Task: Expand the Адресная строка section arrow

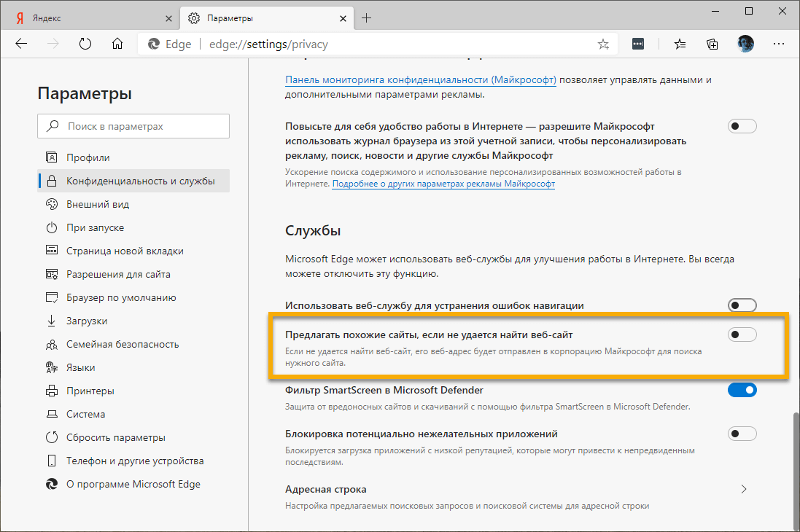Action: [744, 489]
